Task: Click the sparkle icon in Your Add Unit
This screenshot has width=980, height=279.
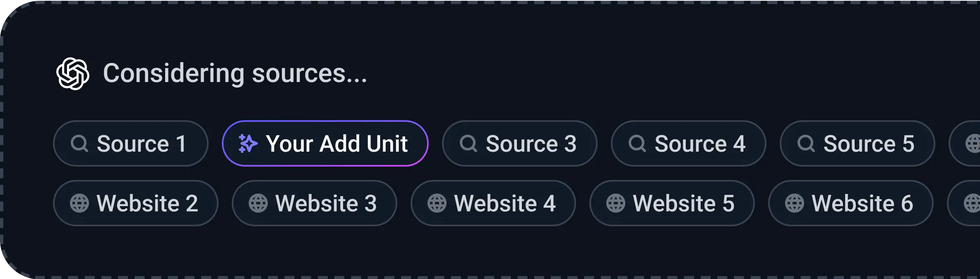Action: [248, 144]
